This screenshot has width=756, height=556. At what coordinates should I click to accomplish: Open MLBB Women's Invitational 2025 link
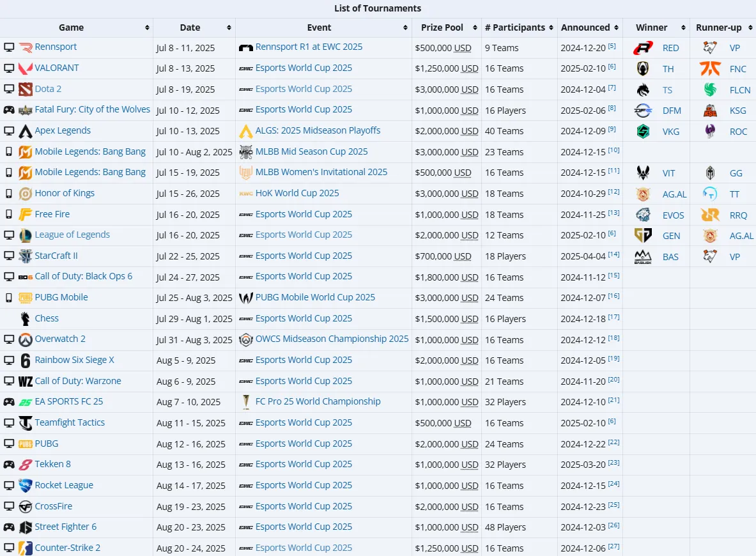[x=321, y=172]
